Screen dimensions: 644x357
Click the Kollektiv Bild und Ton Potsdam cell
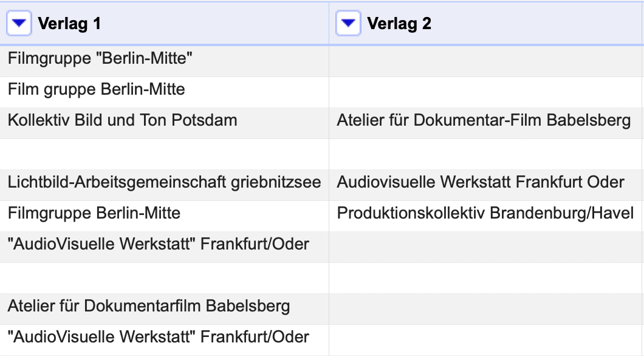coord(122,120)
